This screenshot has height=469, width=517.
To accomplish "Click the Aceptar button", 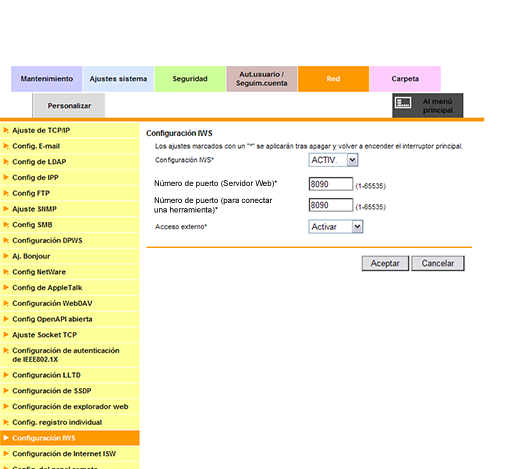I will click(385, 263).
